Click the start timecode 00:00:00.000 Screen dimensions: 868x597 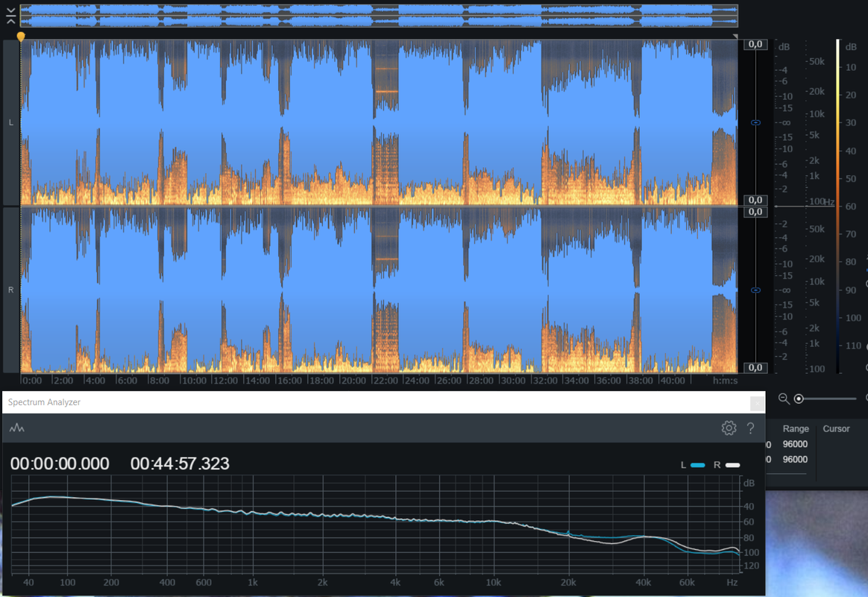tap(60, 463)
